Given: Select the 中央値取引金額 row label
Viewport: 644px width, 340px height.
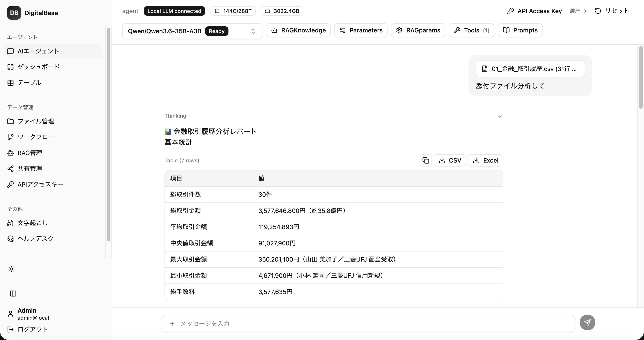Looking at the screenshot, I should point(191,243).
